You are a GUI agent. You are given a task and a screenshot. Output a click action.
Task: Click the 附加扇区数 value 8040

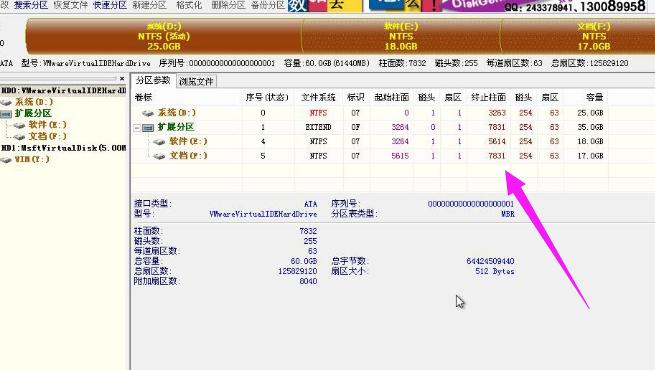pos(308,281)
